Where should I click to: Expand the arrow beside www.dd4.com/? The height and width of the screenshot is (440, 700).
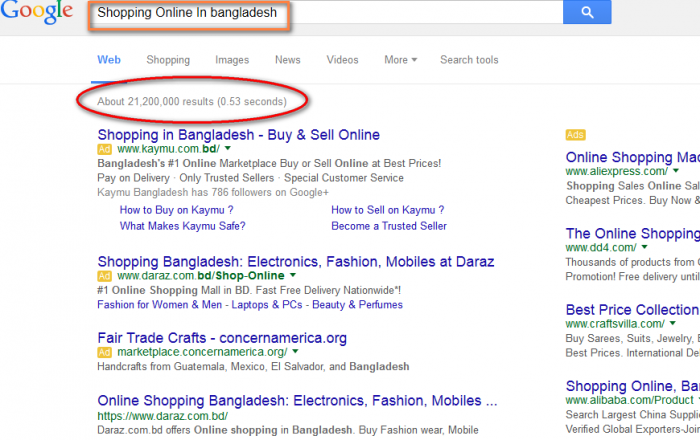(644, 247)
